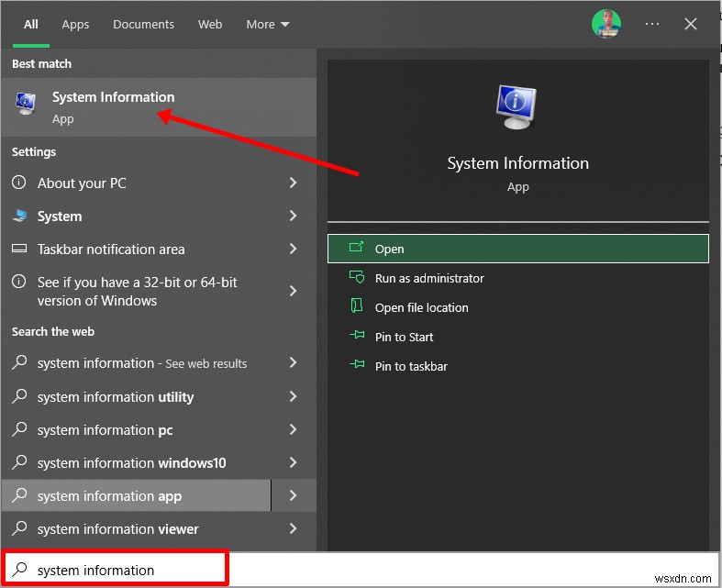722x588 pixels.
Task: Click System Information title in preview pane
Action: click(x=518, y=163)
